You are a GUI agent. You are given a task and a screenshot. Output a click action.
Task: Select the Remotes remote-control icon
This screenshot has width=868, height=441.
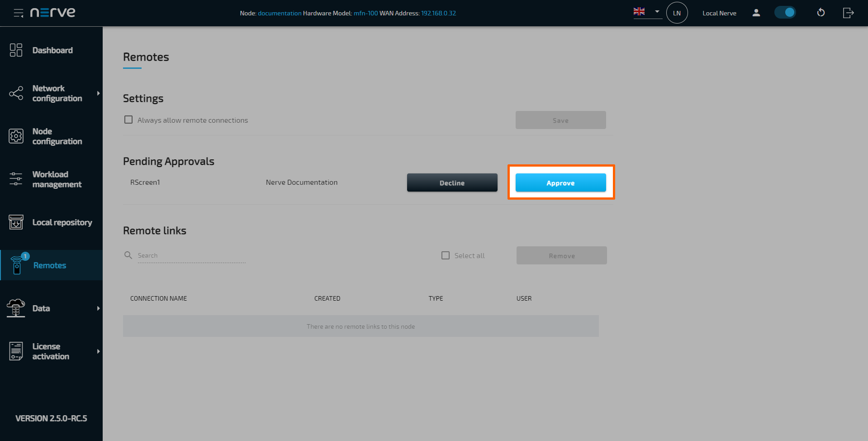pos(17,265)
